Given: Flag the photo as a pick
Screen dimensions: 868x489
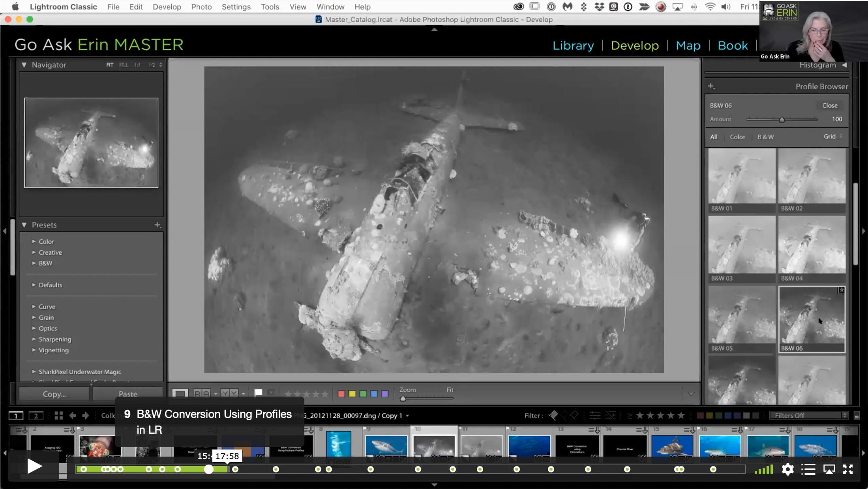Looking at the screenshot, I should click(258, 393).
